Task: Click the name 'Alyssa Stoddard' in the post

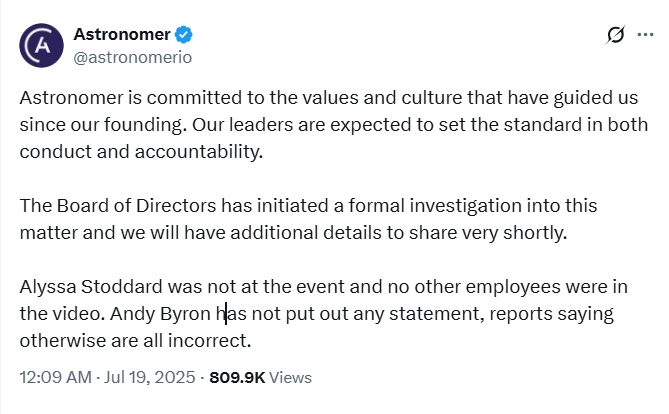Action: pyautogui.click(x=91, y=286)
